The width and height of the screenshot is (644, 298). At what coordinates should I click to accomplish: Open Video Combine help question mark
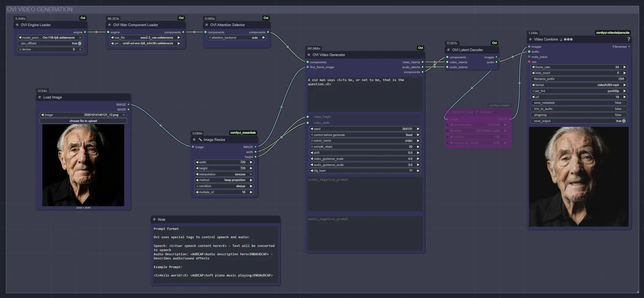[x=628, y=39]
